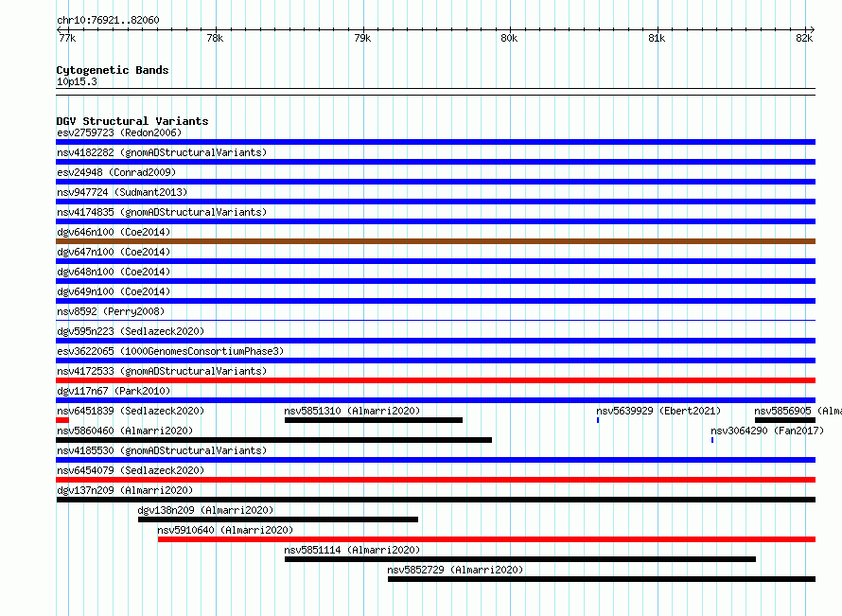Click the tiny blue mark under nsv5639929
Image resolution: width=842 pixels, height=616 pixels.
598,420
